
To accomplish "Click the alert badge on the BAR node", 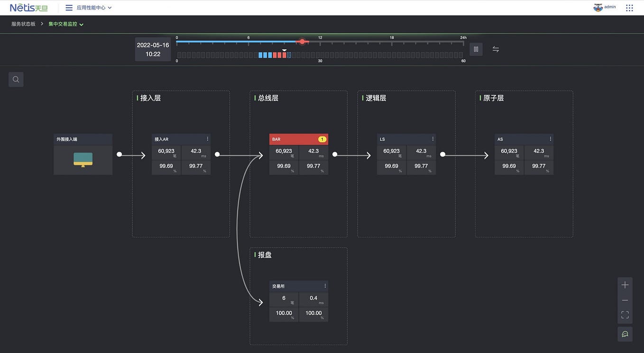I will [322, 139].
